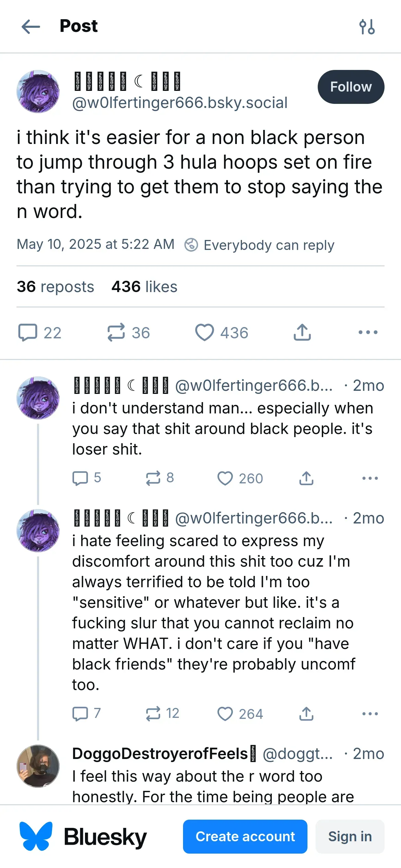
Task: Go back using the arrow icon
Action: pos(31,27)
